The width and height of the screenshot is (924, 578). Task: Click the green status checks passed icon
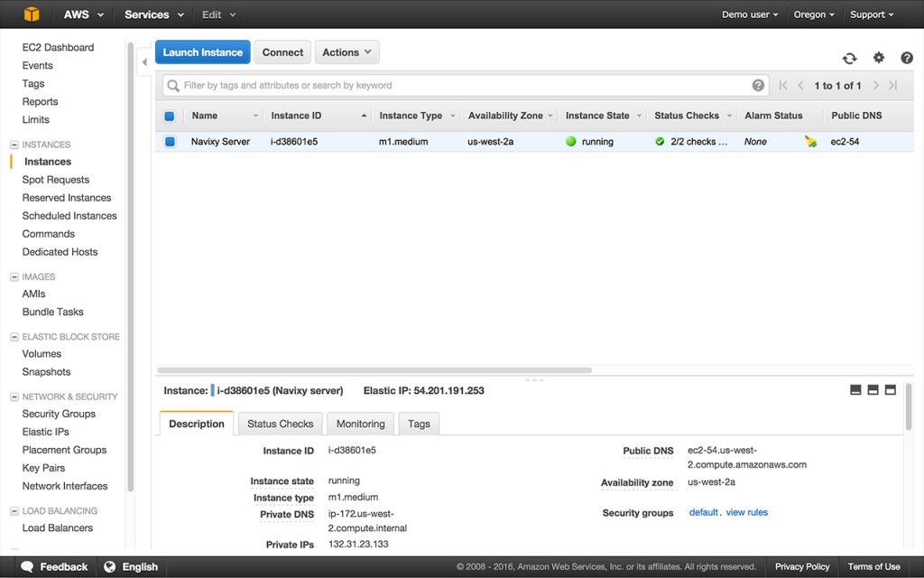[x=660, y=142]
